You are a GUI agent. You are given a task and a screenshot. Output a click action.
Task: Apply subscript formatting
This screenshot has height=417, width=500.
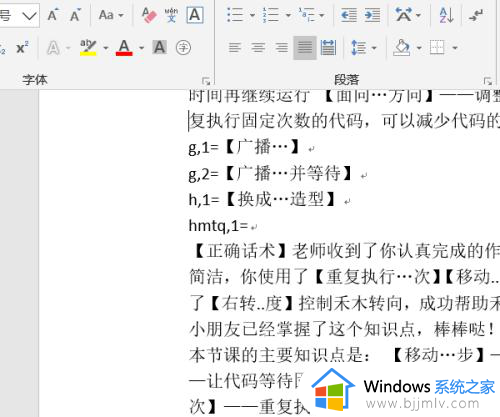pyautogui.click(x=3, y=48)
